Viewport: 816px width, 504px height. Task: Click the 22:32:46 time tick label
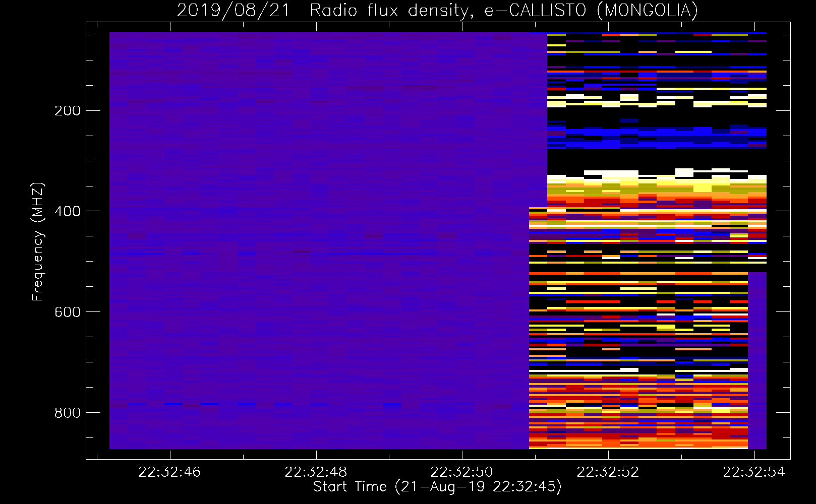tap(169, 472)
